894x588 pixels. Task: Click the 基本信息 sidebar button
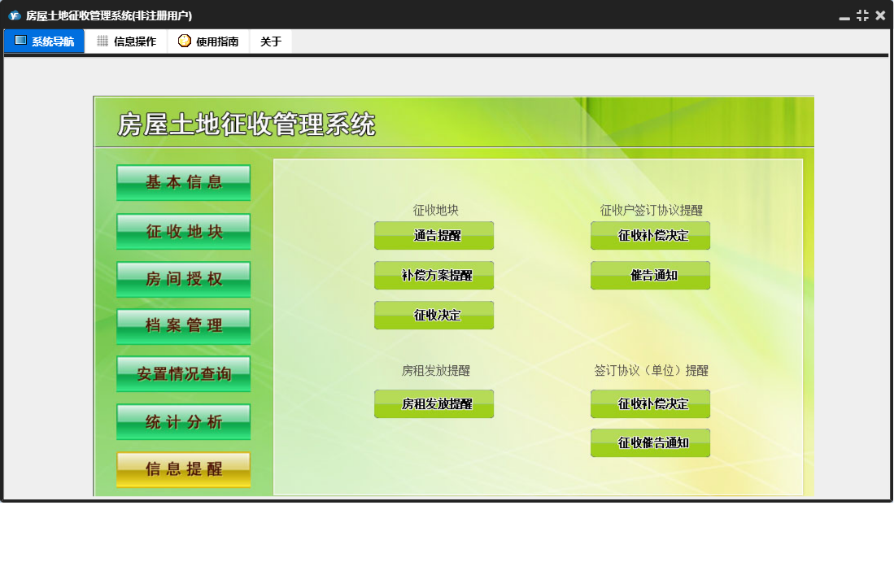[183, 183]
